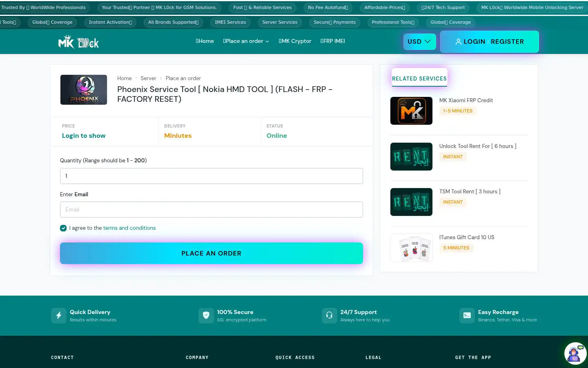
Task: Toggle the terms and conditions agreement checkbox
Action: 63,228
